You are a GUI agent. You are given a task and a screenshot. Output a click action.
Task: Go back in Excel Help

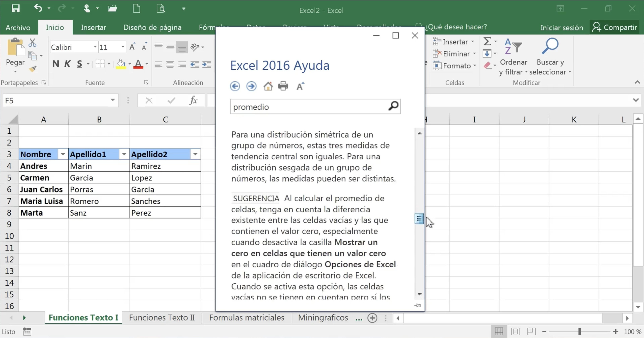pos(235,86)
